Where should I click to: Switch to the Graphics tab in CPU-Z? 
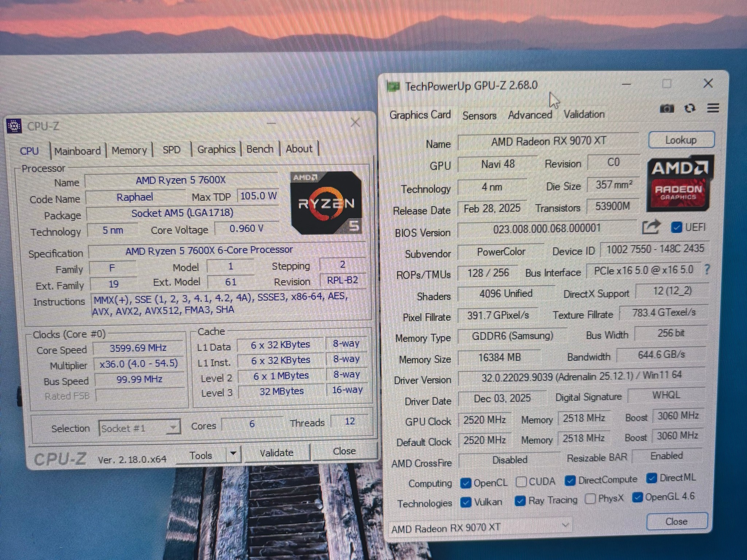coord(216,149)
